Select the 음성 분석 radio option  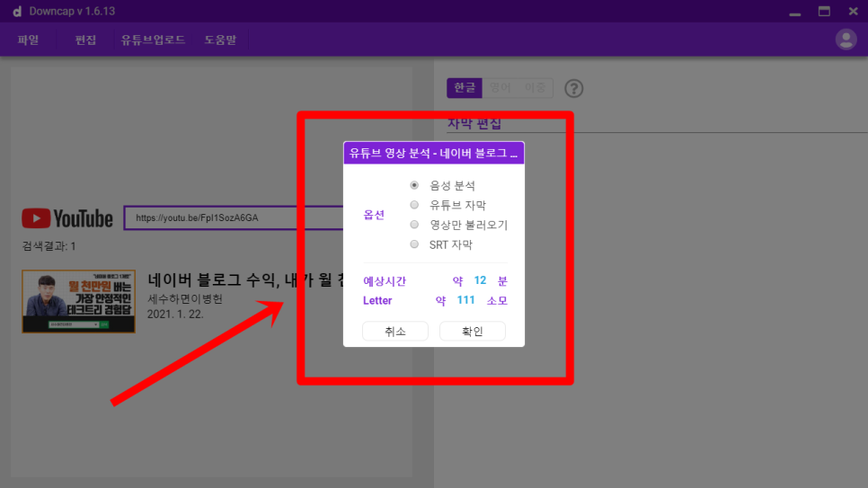(x=414, y=185)
